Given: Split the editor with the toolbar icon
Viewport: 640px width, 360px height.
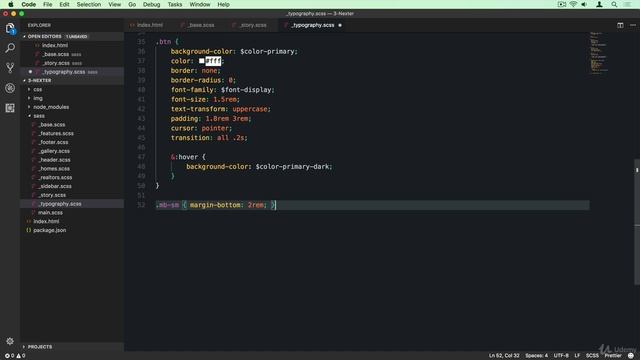Looking at the screenshot, I should point(620,25).
